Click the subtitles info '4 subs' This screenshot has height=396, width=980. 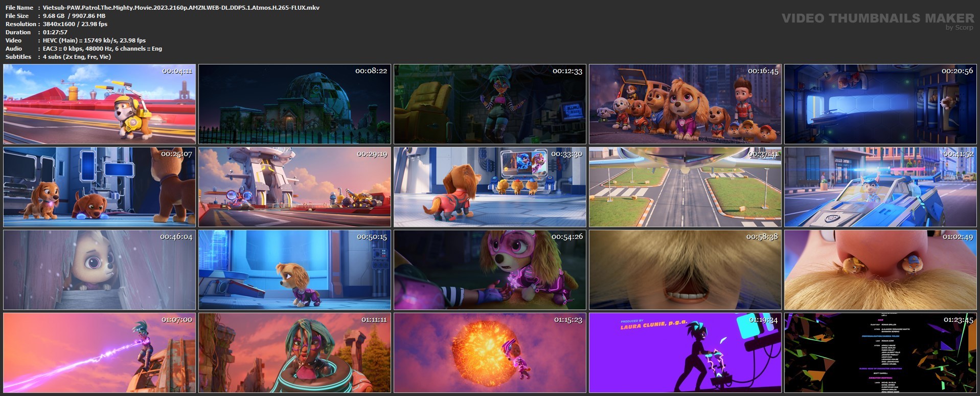coord(77,57)
